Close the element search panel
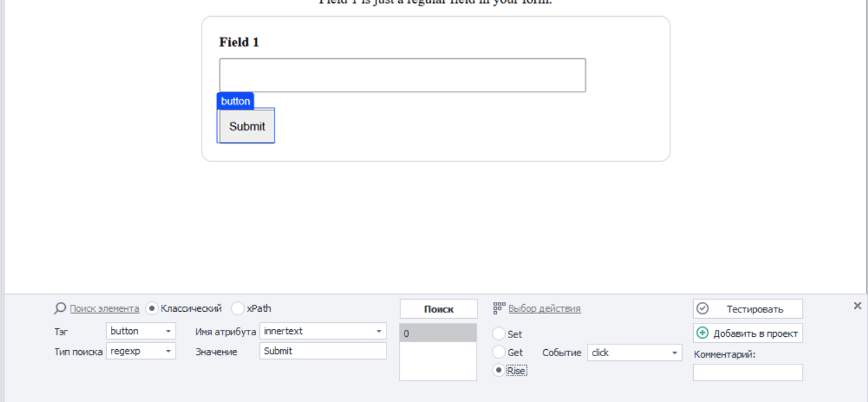This screenshot has width=868, height=402. click(x=858, y=305)
